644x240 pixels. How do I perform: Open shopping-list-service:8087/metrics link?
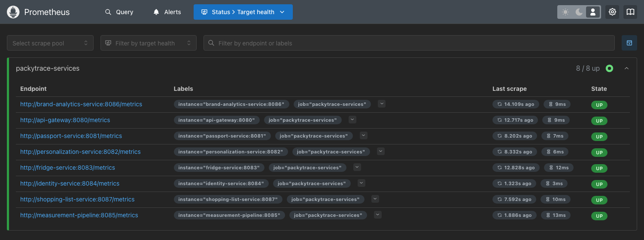click(x=77, y=199)
